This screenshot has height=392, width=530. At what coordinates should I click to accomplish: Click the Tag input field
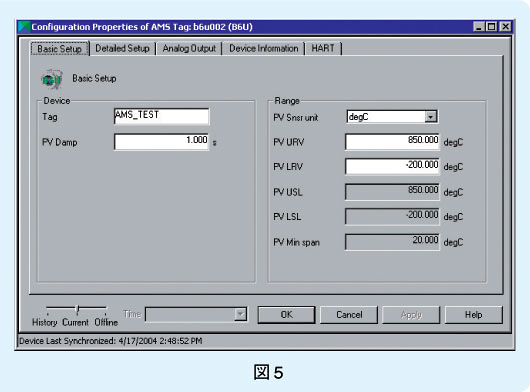coord(162,116)
